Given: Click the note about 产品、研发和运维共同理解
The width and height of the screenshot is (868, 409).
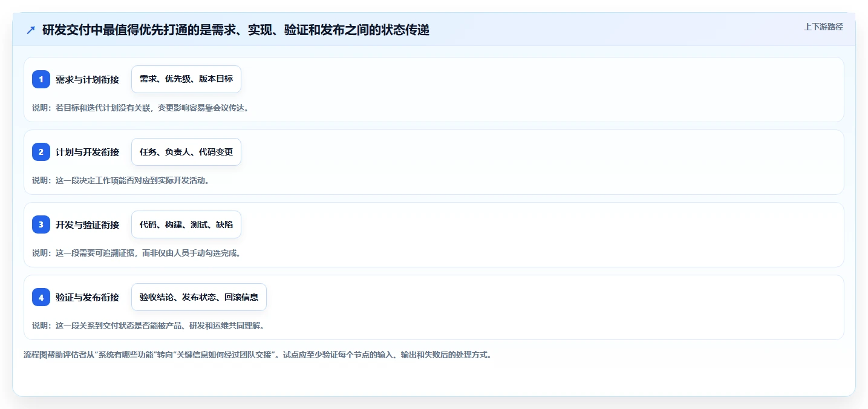Looking at the screenshot, I should point(148,326).
